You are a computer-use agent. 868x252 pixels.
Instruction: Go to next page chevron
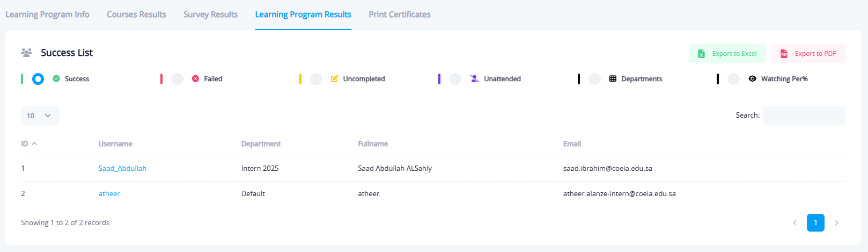pyautogui.click(x=836, y=222)
